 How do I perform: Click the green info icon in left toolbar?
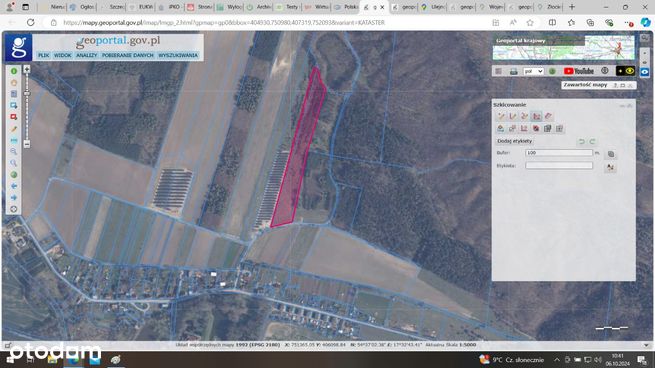click(14, 71)
